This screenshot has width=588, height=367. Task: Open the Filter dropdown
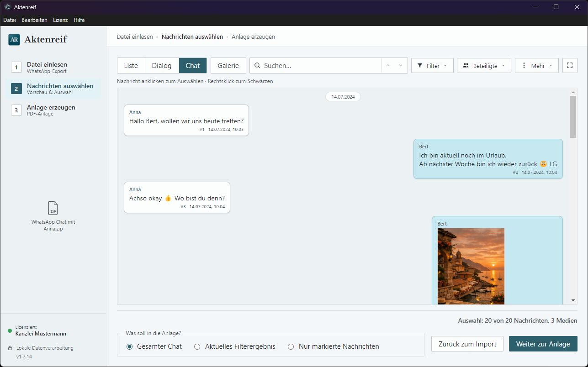coord(432,66)
